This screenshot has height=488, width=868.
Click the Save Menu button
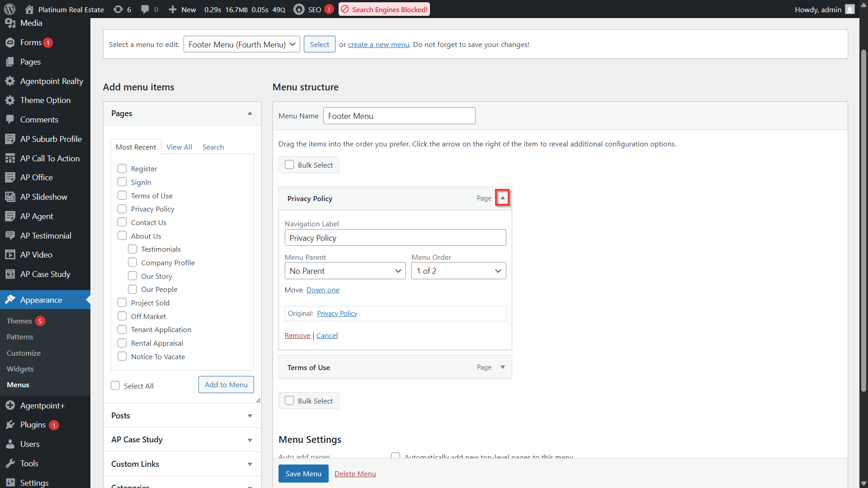pyautogui.click(x=303, y=474)
